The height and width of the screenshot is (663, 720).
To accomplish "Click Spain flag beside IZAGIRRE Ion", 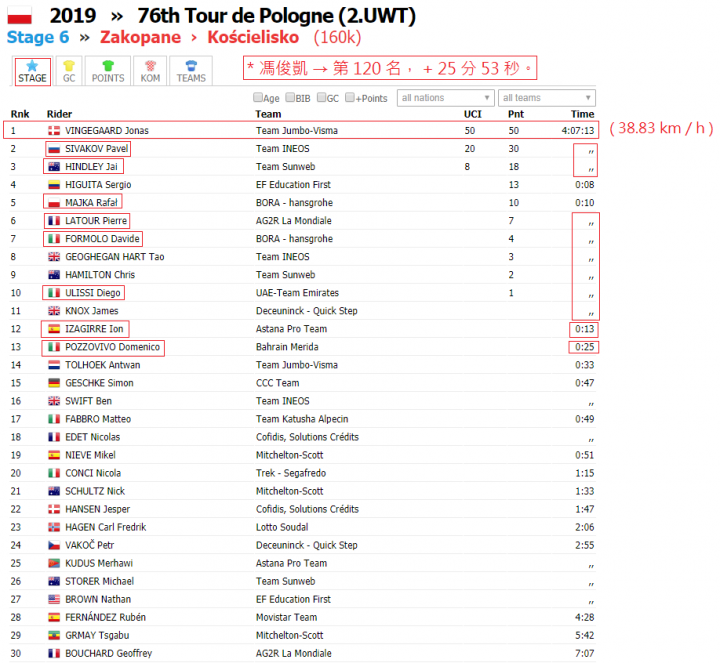I will click(54, 329).
